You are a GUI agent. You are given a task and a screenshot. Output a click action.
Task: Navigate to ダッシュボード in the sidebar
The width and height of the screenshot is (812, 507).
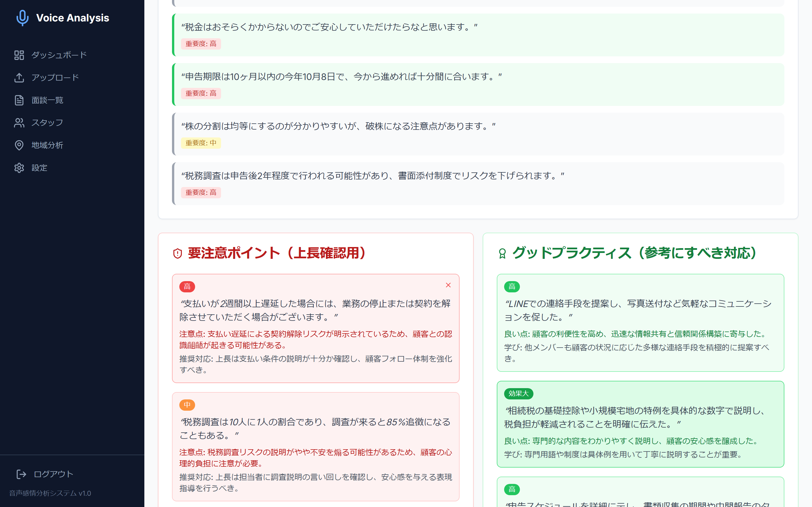58,55
